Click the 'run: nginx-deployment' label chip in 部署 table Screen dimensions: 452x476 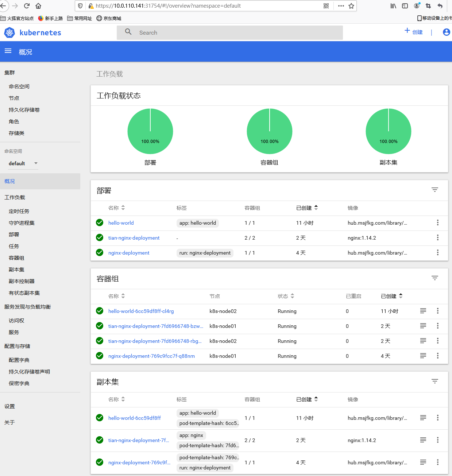pos(205,253)
